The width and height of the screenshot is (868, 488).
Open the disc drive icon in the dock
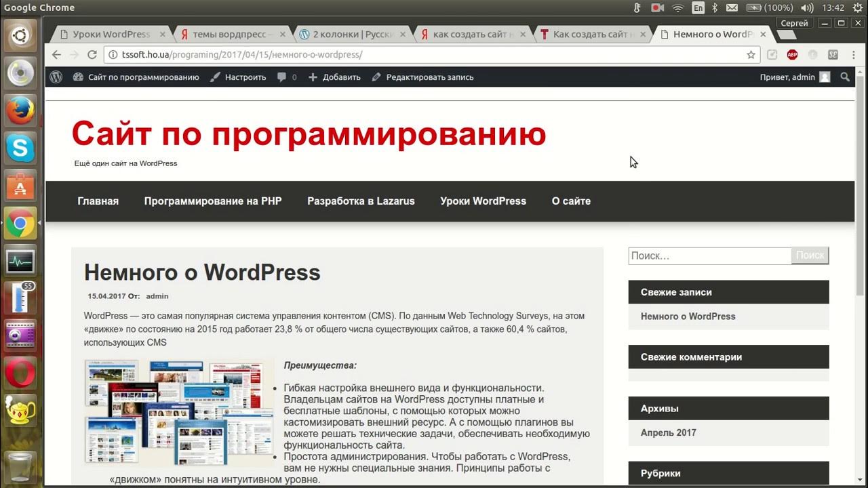[20, 73]
